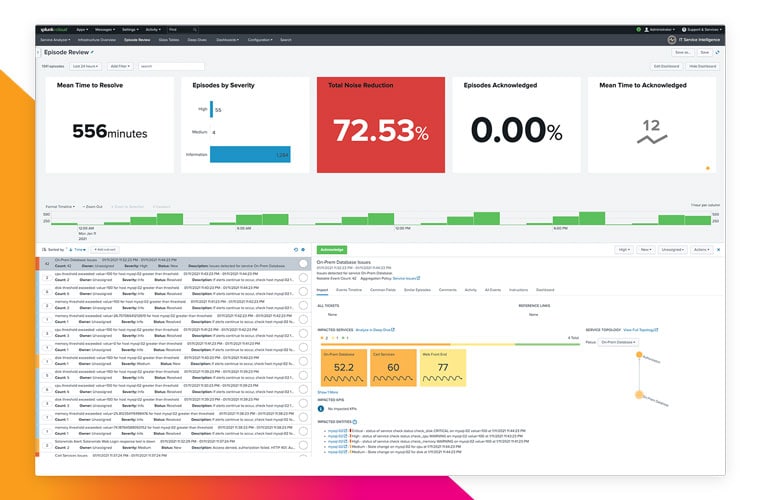Select the On-Prem Database Issues episode circle
The height and width of the screenshot is (500, 760).
tap(303, 263)
